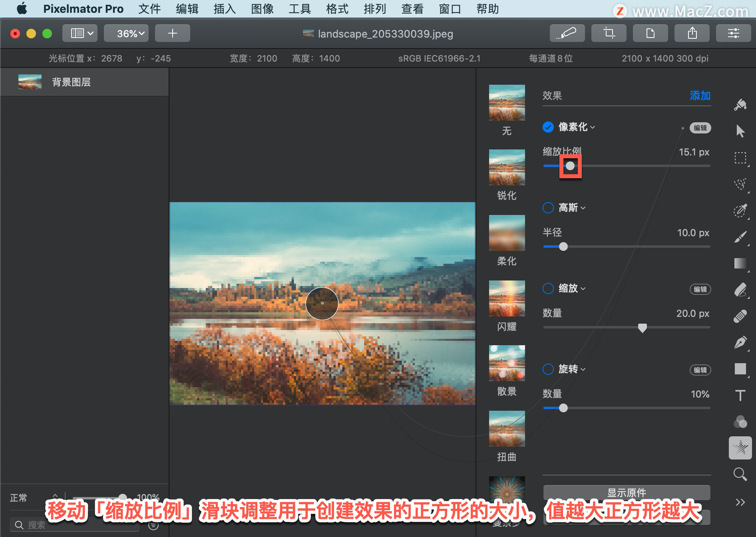
Task: Select the Erase tool
Action: coord(740,290)
